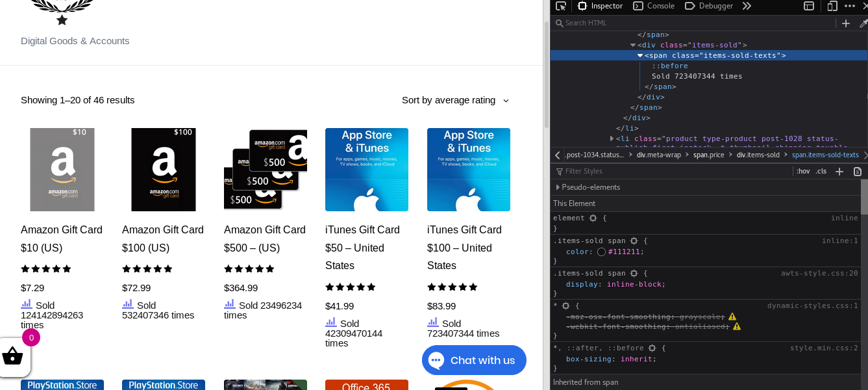Click the chart icon beside Sold 23496234
868x390 pixels.
click(x=230, y=304)
